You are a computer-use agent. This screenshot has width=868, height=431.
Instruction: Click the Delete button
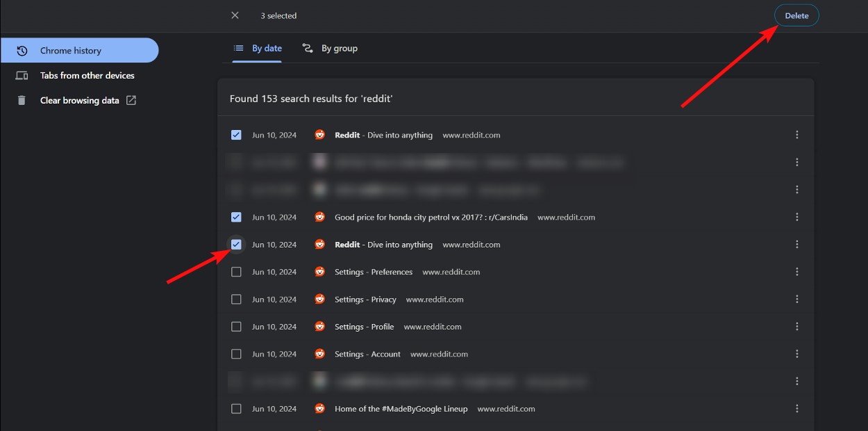click(796, 15)
